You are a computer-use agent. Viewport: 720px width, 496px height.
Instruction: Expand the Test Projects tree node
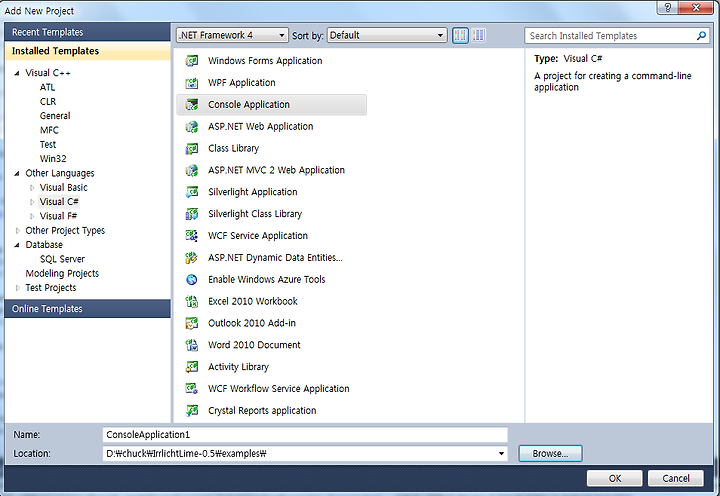[17, 288]
